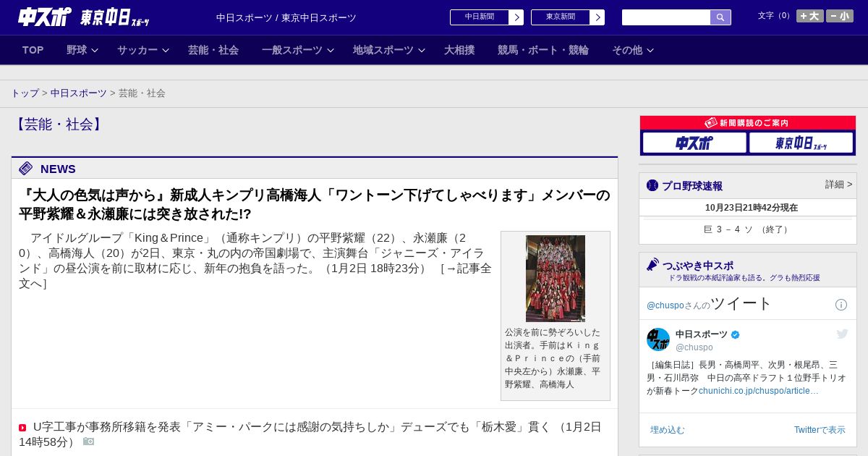
Task: Open the stage performers photo thumbnail
Action: tap(556, 279)
